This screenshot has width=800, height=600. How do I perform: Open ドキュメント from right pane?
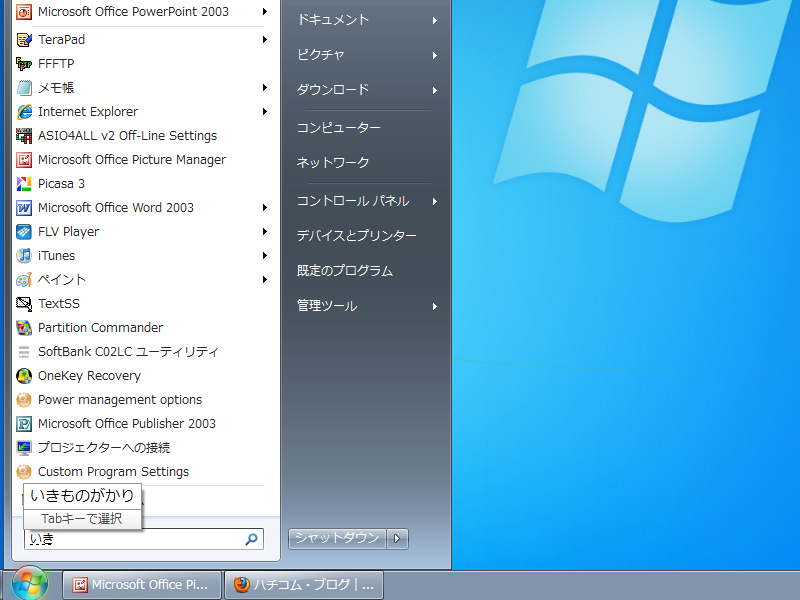click(333, 19)
